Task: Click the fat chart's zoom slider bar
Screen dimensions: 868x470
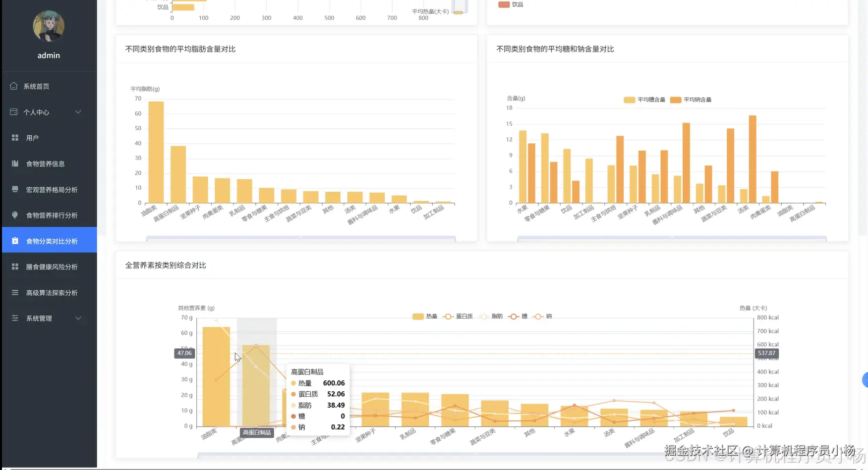Action: (x=301, y=238)
